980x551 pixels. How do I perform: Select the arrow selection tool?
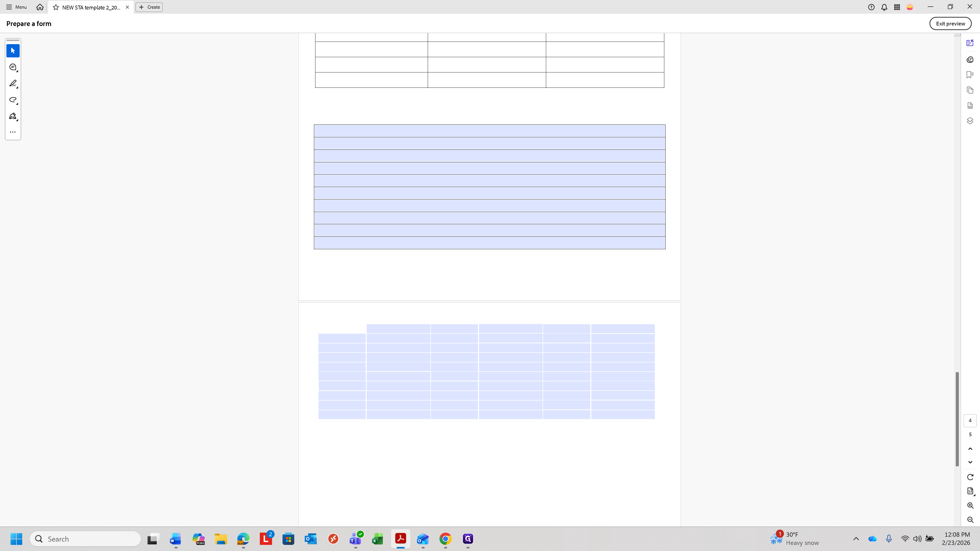pyautogui.click(x=13, y=51)
